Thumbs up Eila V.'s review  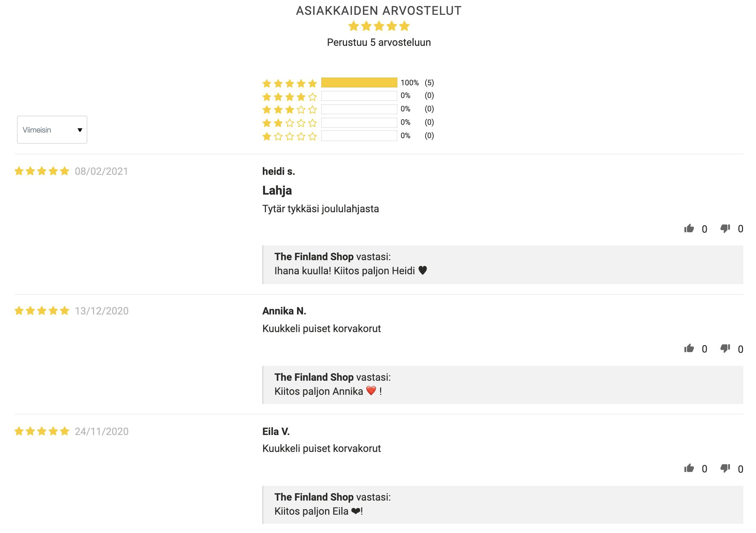click(689, 468)
